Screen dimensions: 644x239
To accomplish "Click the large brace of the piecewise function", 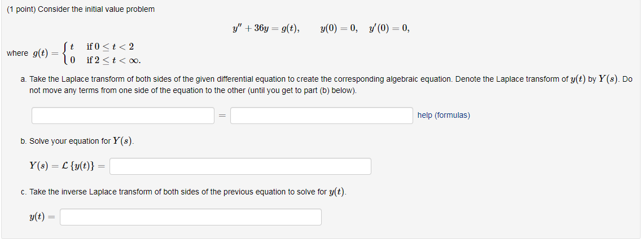I will point(67,53).
